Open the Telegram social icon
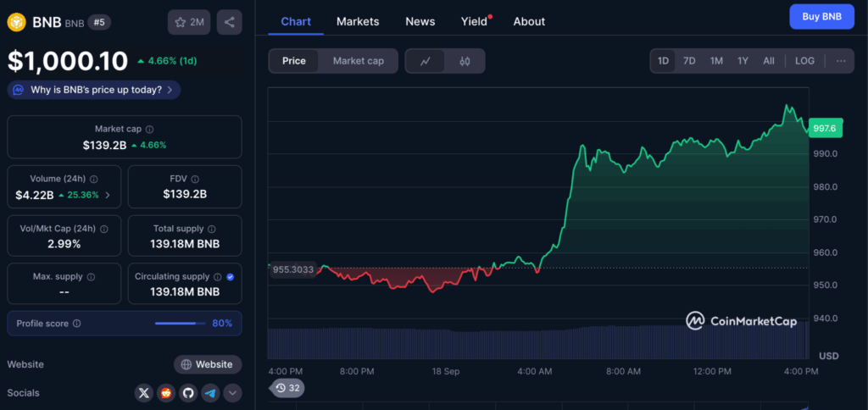868x410 pixels. click(x=210, y=393)
